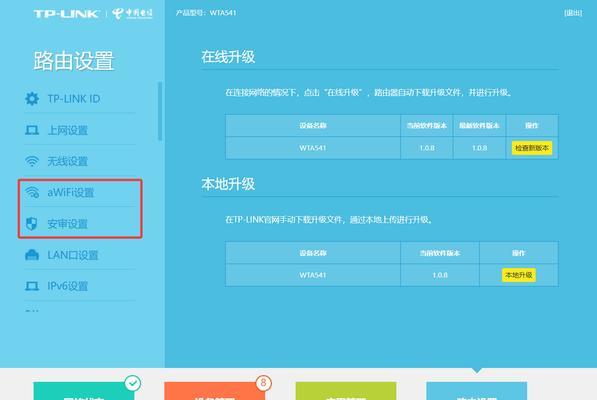Select the light blue bottom tab
The width and height of the screenshot is (597, 400).
pos(477,391)
